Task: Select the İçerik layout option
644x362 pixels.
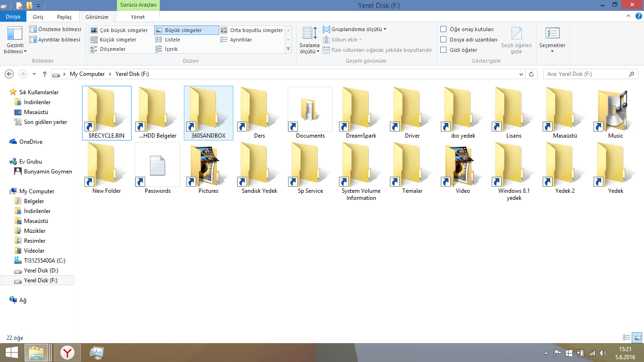Action: pyautogui.click(x=187, y=49)
